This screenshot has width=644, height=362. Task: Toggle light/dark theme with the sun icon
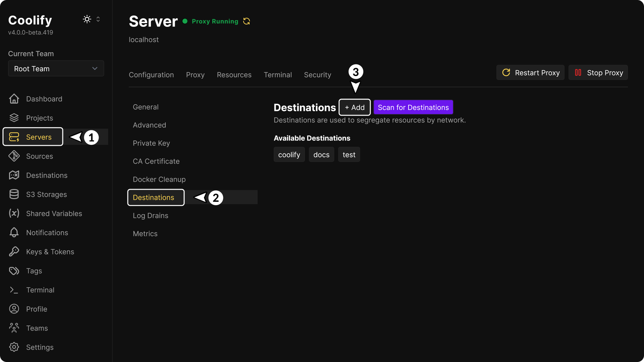[87, 19]
